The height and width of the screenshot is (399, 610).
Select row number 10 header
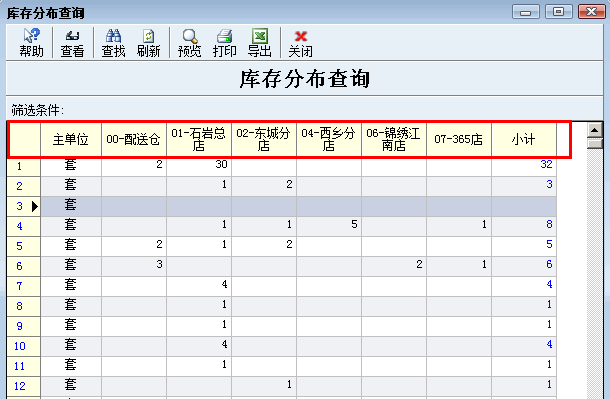click(x=23, y=346)
